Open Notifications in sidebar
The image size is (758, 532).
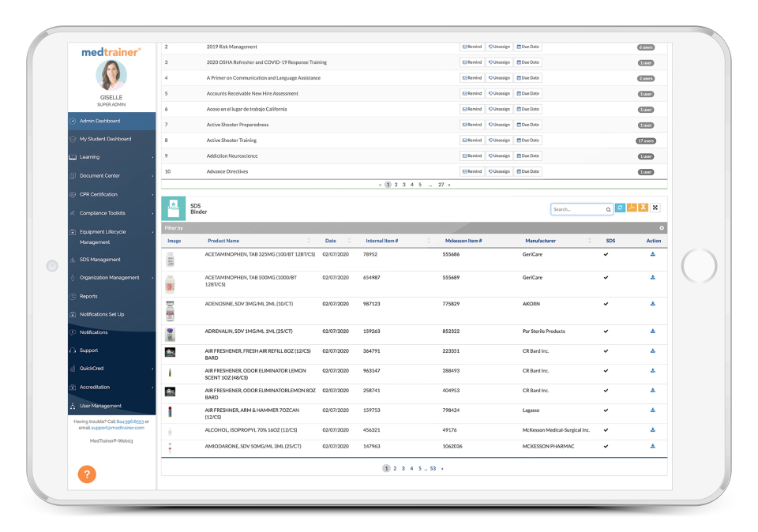[111, 332]
